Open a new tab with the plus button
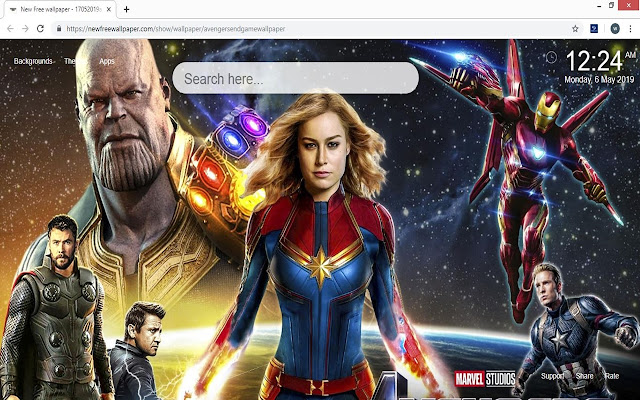The image size is (640, 400). pos(127,9)
